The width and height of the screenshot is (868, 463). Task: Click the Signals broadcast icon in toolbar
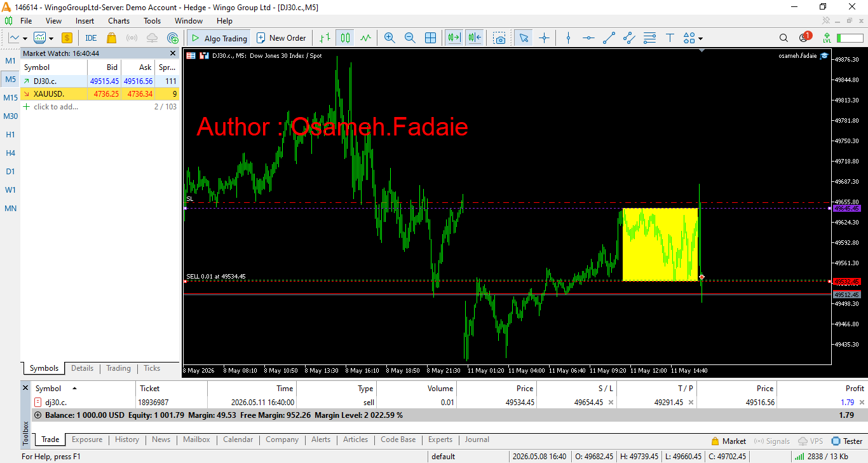click(132, 38)
